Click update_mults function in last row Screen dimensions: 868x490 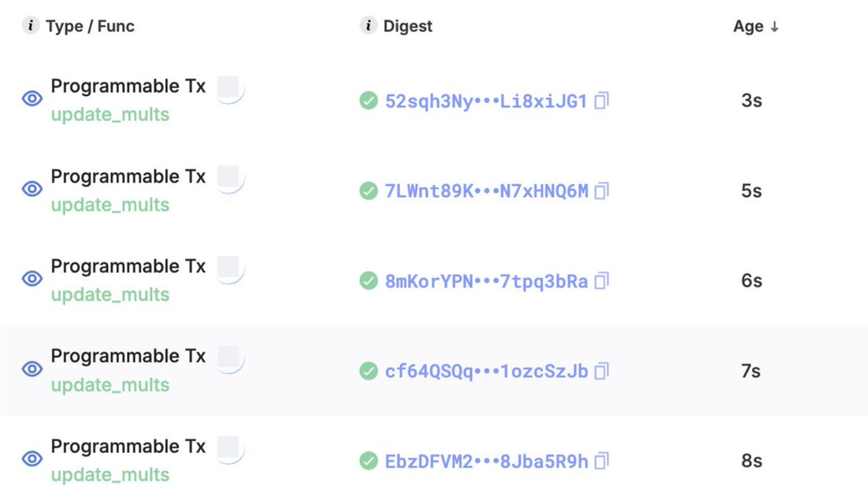[x=110, y=475]
